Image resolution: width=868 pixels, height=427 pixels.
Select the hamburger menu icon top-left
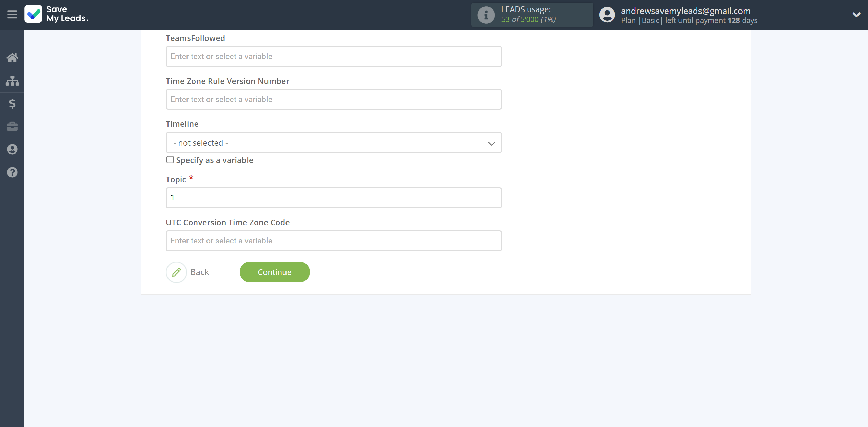(x=12, y=14)
